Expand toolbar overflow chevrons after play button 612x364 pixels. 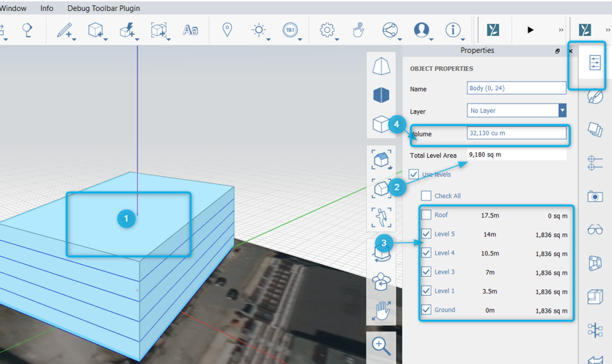click(561, 30)
